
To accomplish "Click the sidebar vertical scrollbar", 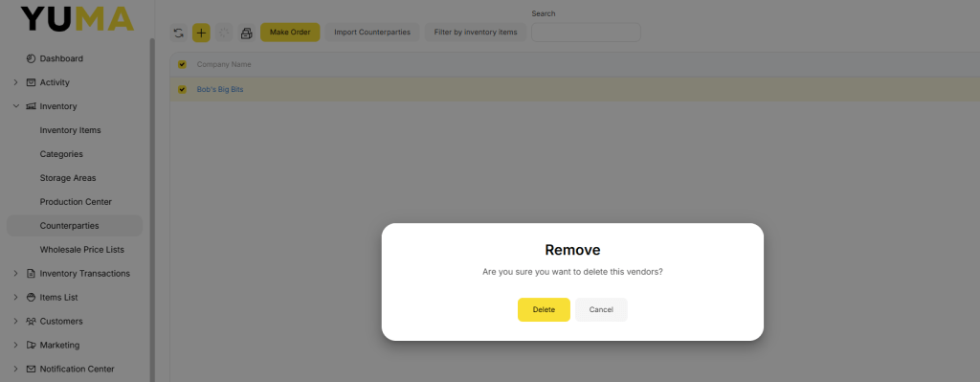I will tap(152, 210).
